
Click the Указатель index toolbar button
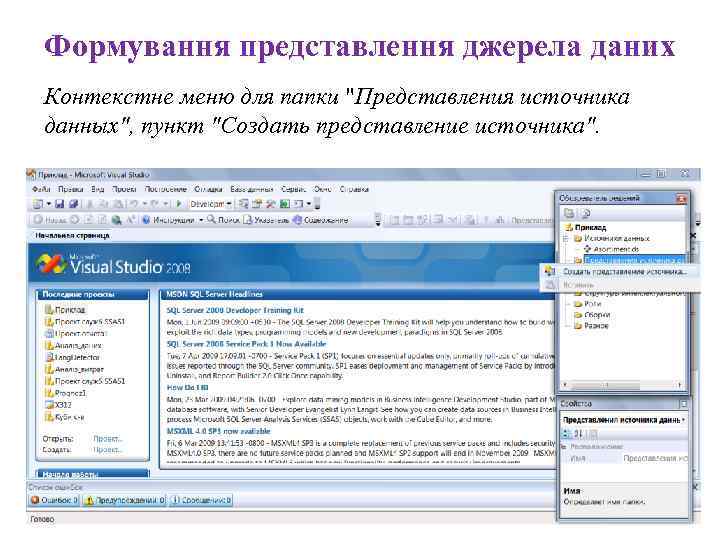(x=266, y=220)
